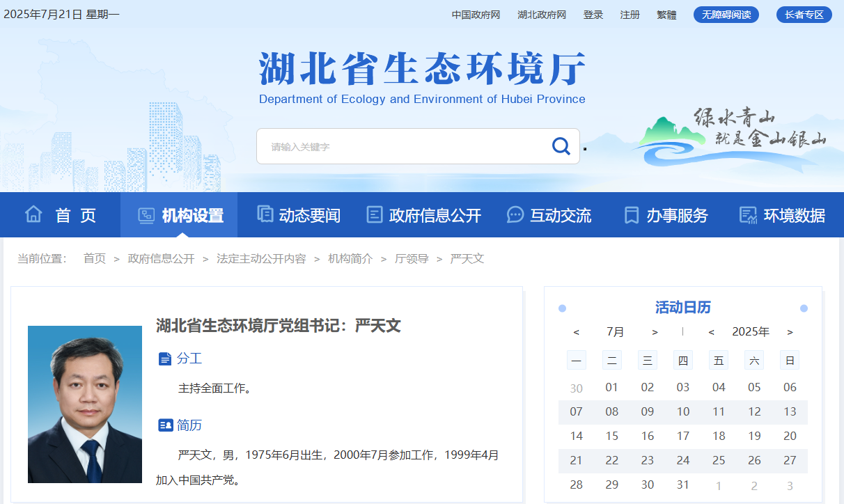This screenshot has width=844, height=504.
Task: Select calendar date 01
Action: click(x=611, y=388)
